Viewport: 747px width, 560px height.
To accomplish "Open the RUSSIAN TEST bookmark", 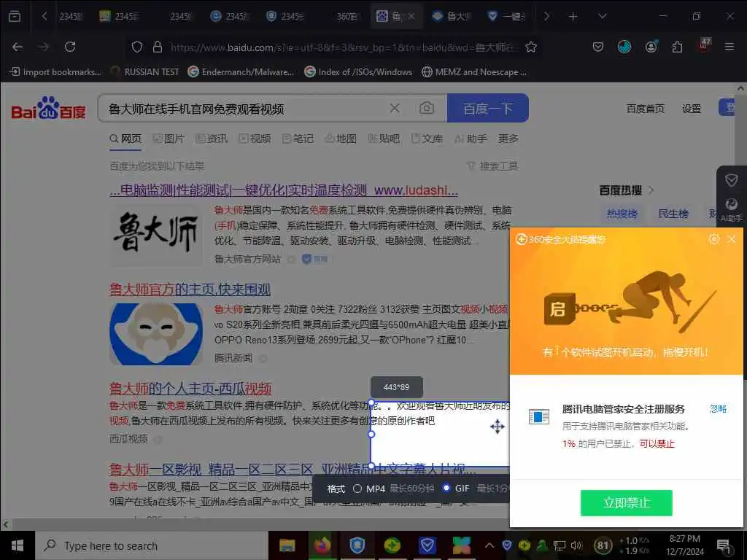I will click(x=146, y=72).
